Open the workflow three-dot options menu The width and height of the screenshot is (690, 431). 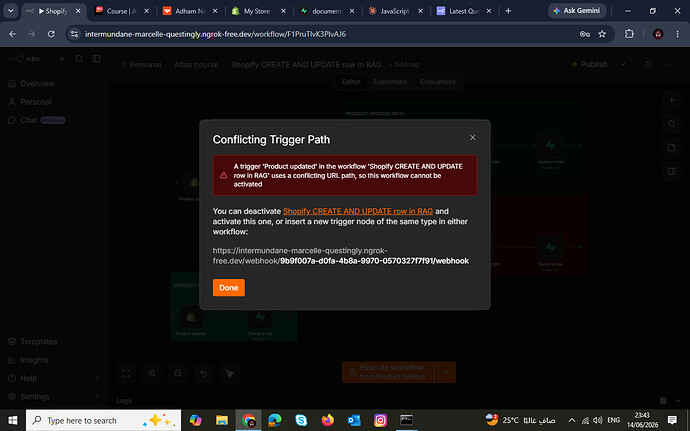coord(671,64)
